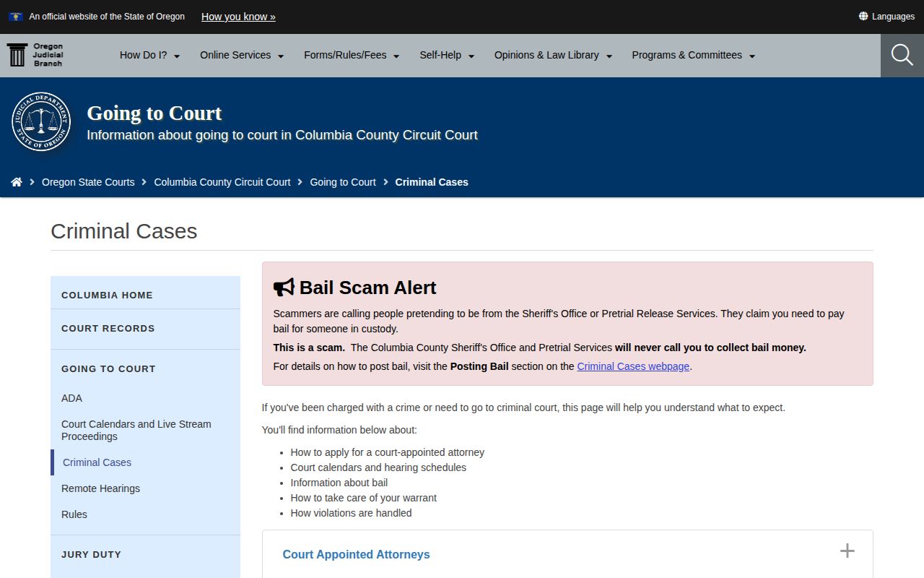
Task: Click 'How violations are handled' bullet
Action: click(x=351, y=513)
